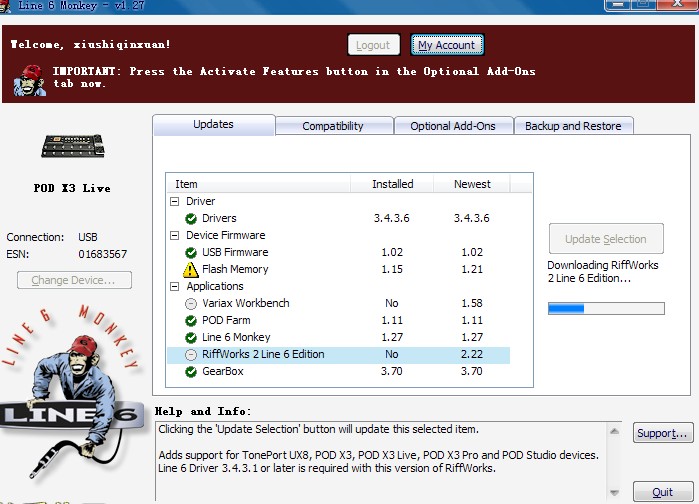The width and height of the screenshot is (699, 504).
Task: Select the Line 6 Monkey row label
Action: pos(236,337)
